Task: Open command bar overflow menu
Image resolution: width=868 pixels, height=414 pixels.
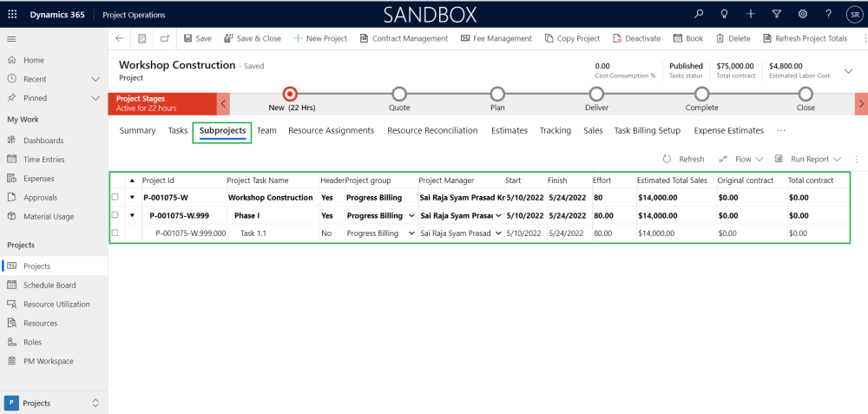Action: click(x=865, y=39)
